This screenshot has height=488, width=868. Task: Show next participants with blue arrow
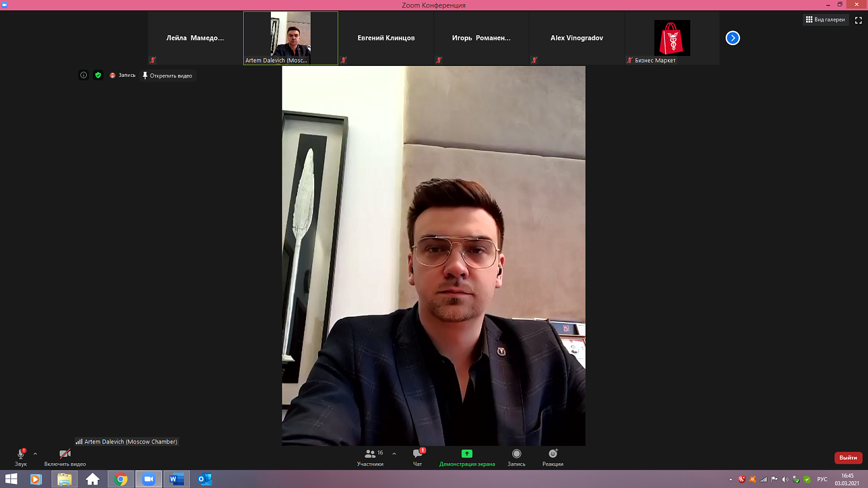click(x=733, y=38)
